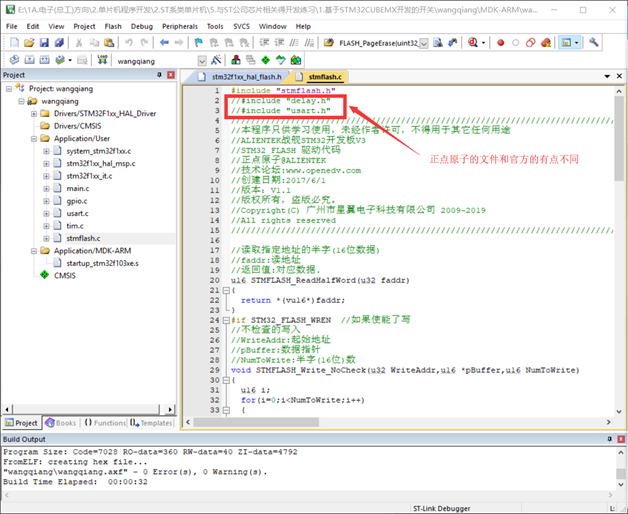Click Options for Target magic wand icon
Image resolution: width=628 pixels, height=514 pixels.
coord(215,60)
